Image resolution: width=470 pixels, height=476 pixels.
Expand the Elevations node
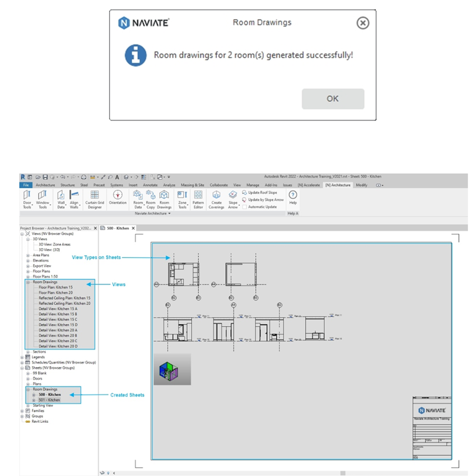27,261
